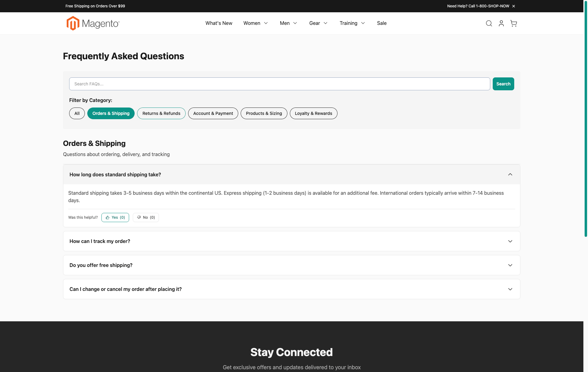Navigate to the Sale menu item
588x372 pixels.
(x=381, y=23)
